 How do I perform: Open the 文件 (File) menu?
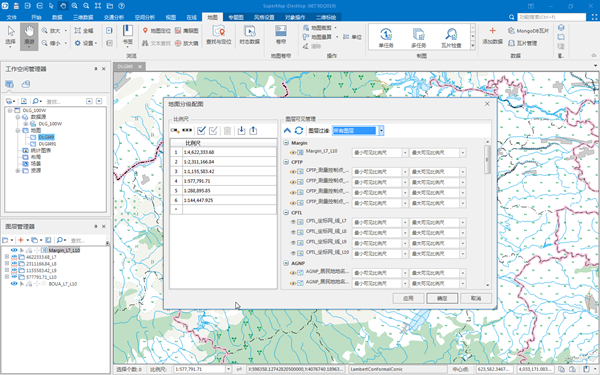(x=11, y=17)
